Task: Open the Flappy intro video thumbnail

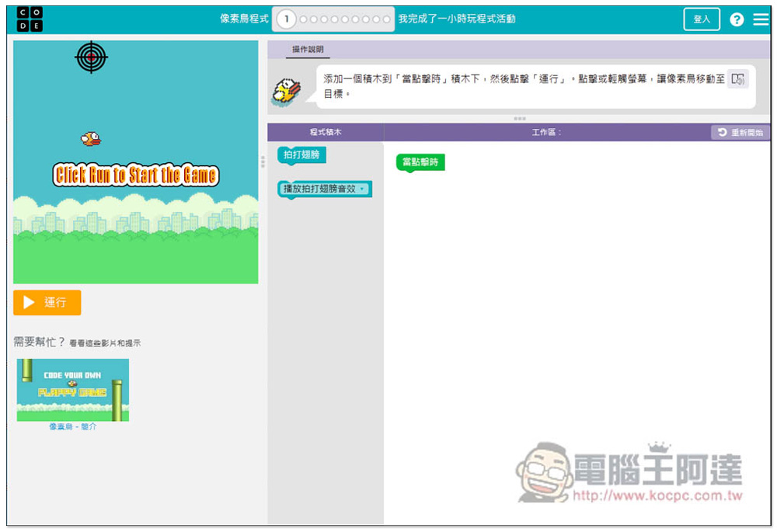Action: (x=73, y=389)
